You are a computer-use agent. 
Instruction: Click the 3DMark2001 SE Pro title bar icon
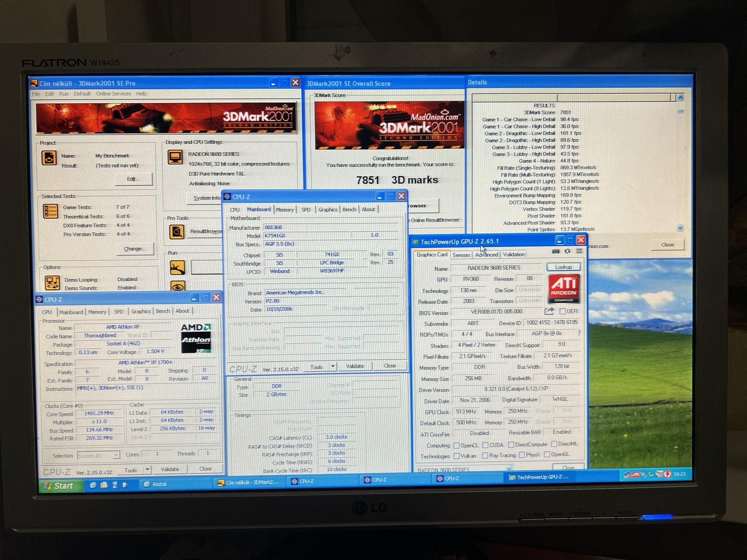[34, 83]
